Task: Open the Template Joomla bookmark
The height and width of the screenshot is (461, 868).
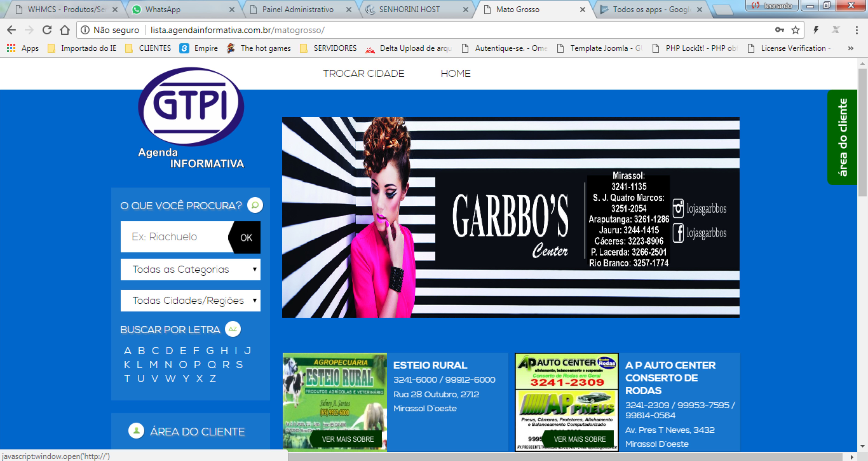Action: tap(599, 48)
